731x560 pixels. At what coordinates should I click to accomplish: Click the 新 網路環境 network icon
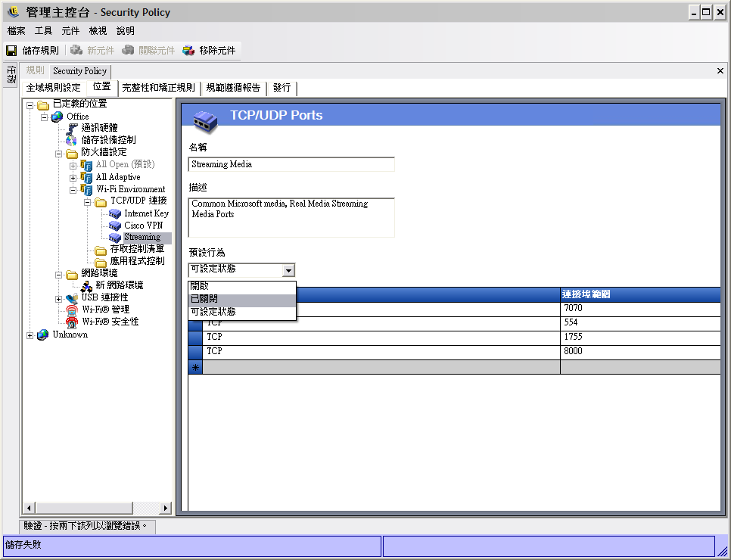pos(86,286)
